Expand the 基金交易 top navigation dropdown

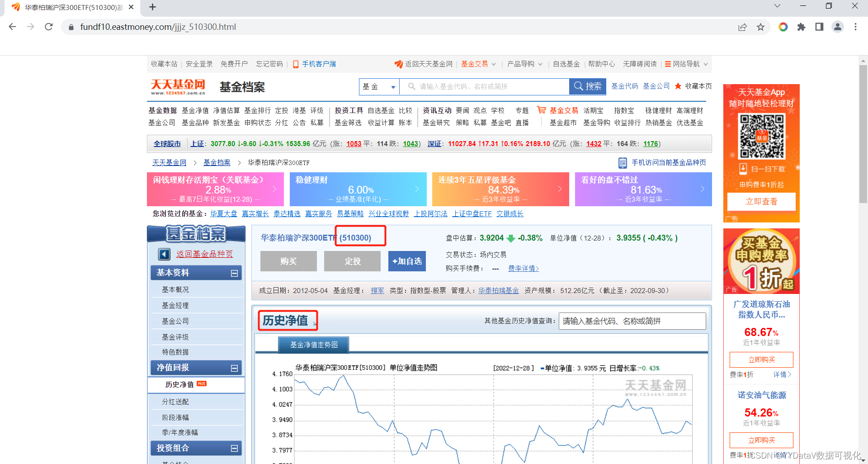click(494, 64)
